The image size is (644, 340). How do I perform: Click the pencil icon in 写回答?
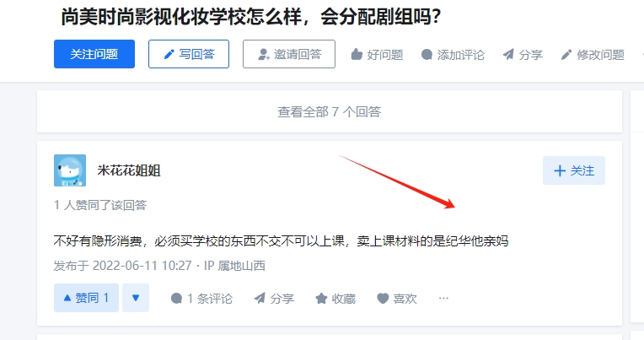point(169,54)
